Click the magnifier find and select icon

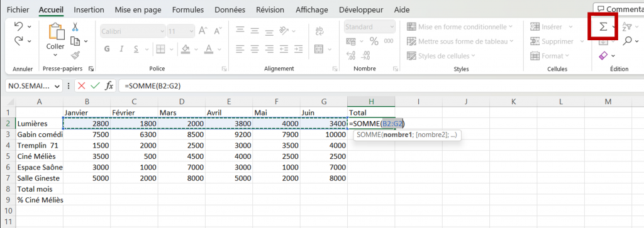point(627,41)
